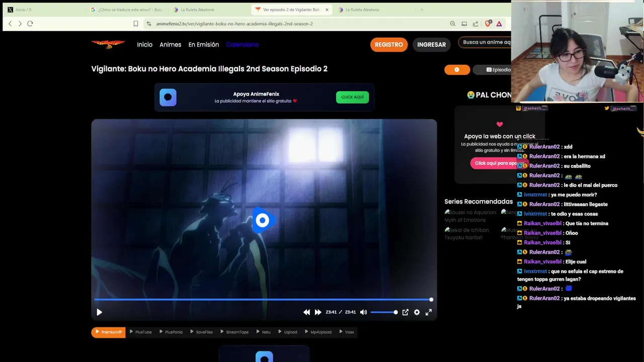Adjust the video volume slider

(x=384, y=312)
